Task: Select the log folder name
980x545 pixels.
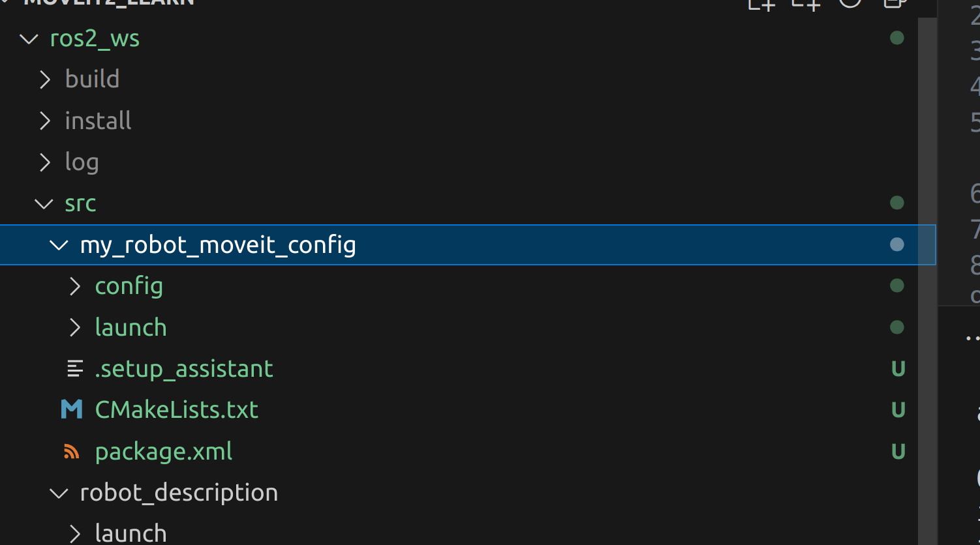Action: coord(82,162)
